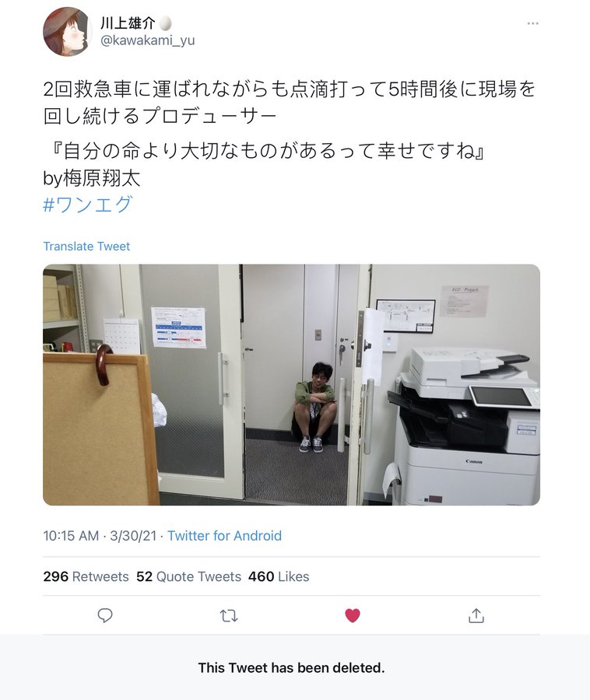View the 52 Quote Tweets list
Screen dimensions: 590x700
point(188,576)
